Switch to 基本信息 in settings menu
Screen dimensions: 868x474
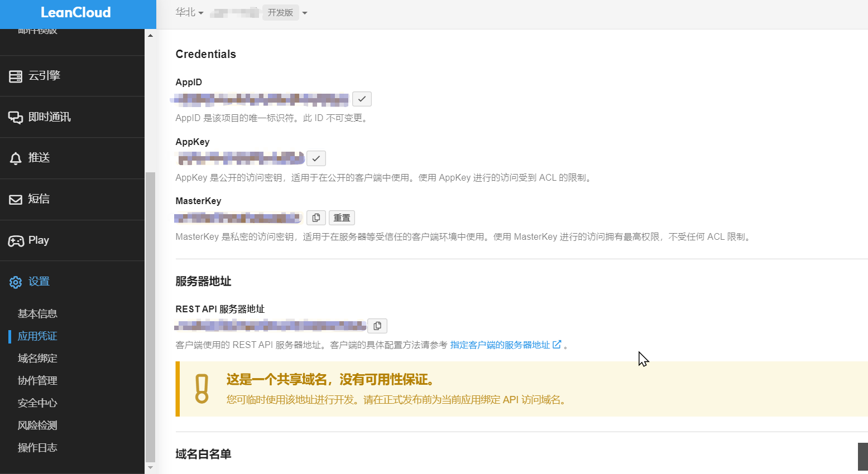pos(37,313)
